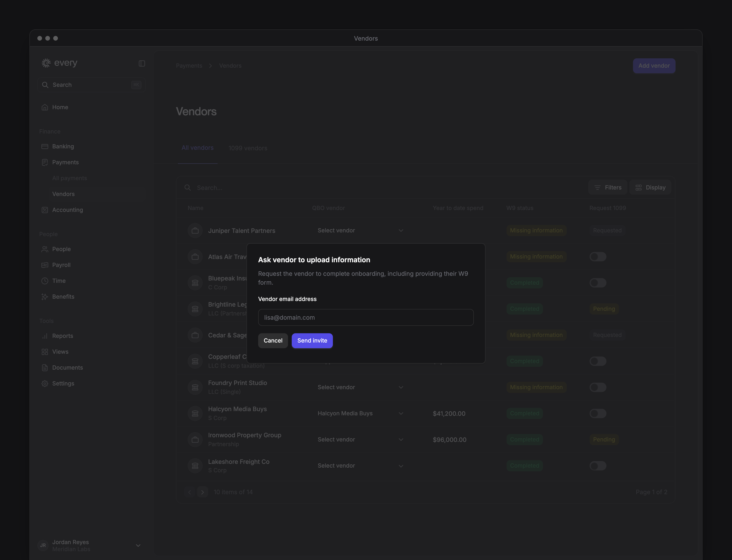Click the Halcyon Media Buys bank icon
This screenshot has width=732, height=560.
pos(195,414)
